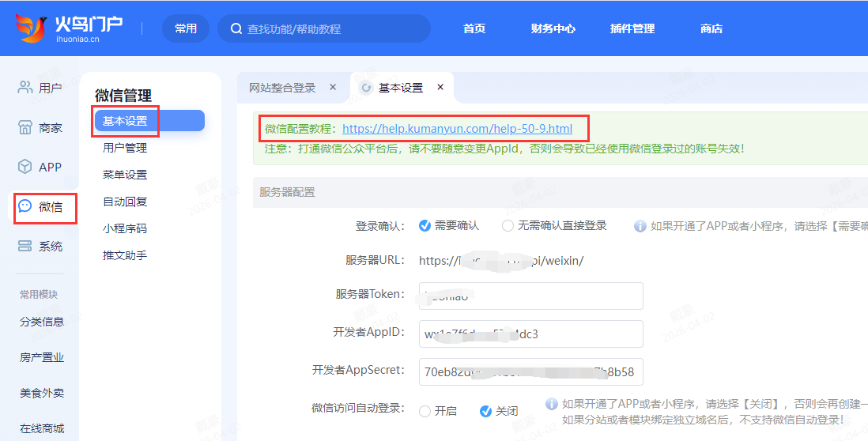Select 开启 for WeChat auto login
Image resolution: width=868 pixels, height=441 pixels.
tap(425, 411)
